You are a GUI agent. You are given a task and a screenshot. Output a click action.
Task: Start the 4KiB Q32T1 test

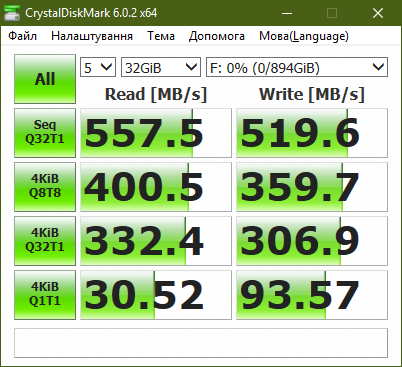(x=45, y=241)
